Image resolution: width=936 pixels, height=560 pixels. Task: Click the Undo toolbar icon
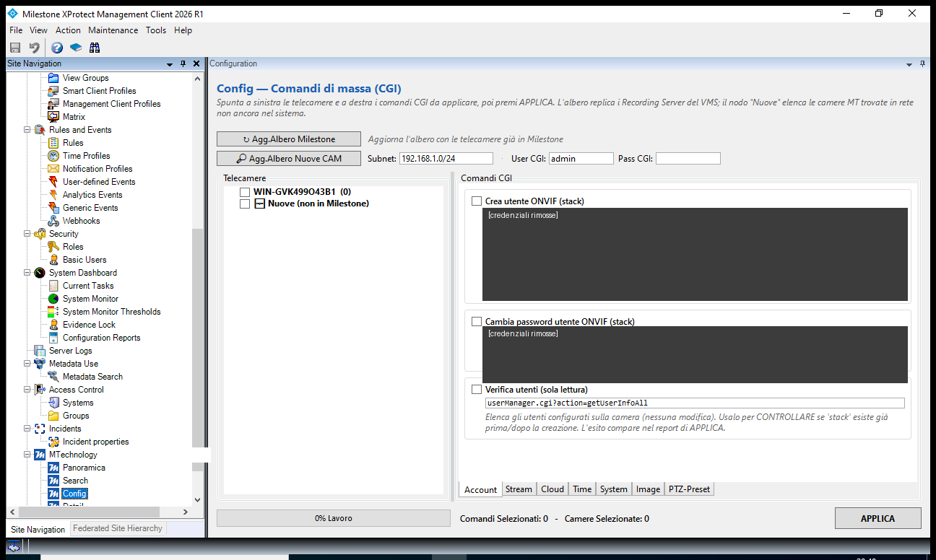[x=34, y=48]
